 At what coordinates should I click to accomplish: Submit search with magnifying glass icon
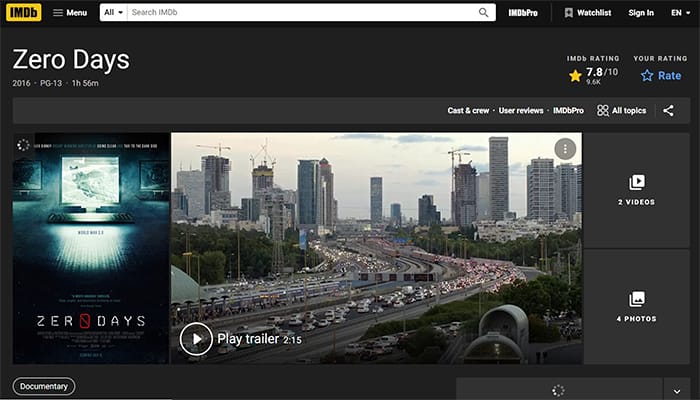(483, 12)
